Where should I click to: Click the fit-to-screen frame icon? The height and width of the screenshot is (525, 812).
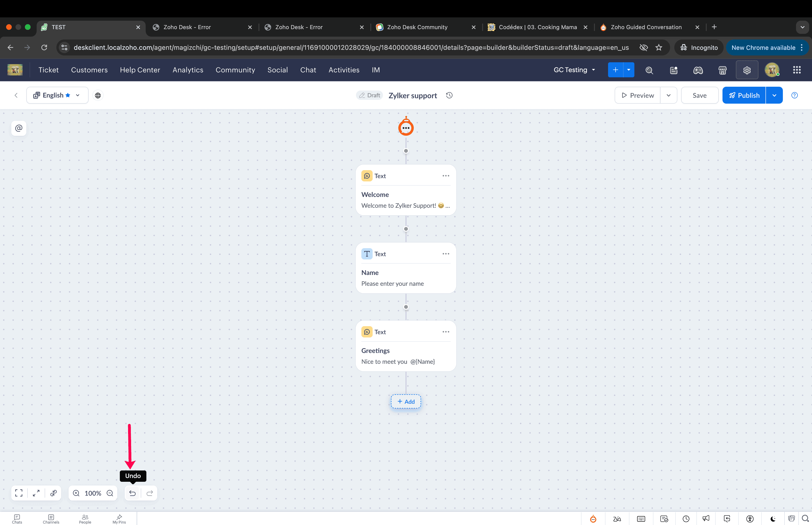[x=19, y=493]
